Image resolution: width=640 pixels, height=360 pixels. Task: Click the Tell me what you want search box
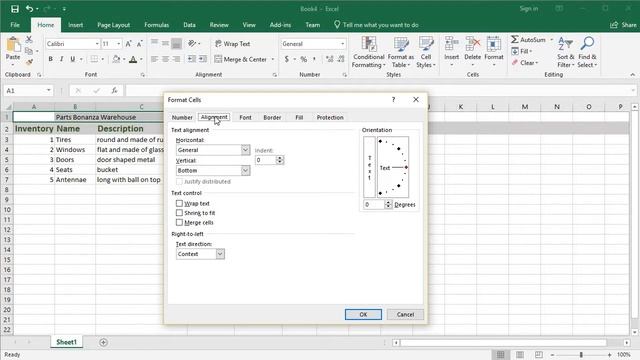coord(376,25)
